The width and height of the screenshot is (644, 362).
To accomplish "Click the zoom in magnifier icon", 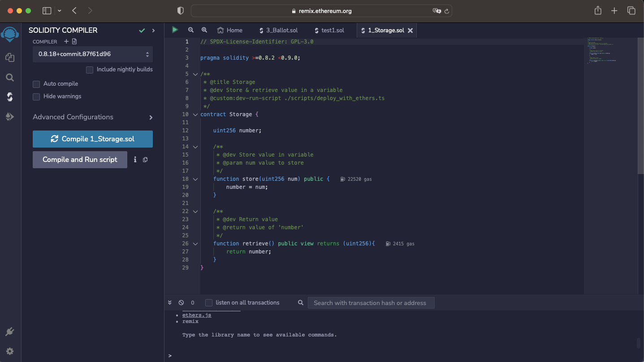I will pyautogui.click(x=204, y=30).
